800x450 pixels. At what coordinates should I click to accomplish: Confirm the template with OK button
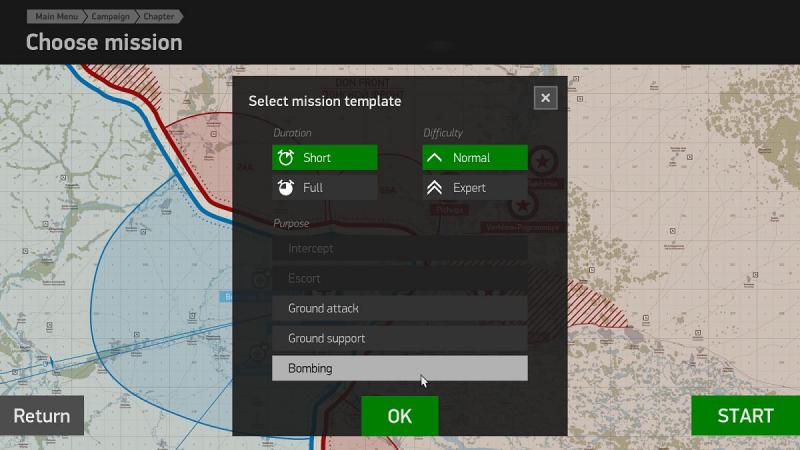coord(399,416)
